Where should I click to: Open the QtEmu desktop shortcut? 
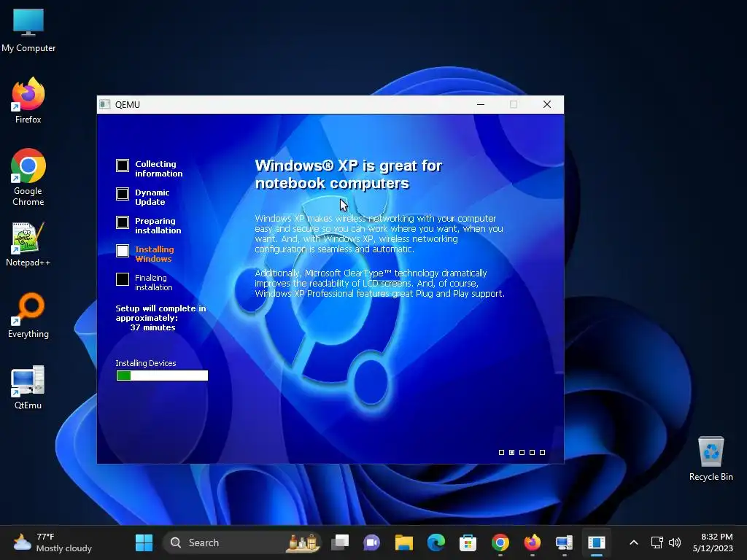[x=28, y=388]
